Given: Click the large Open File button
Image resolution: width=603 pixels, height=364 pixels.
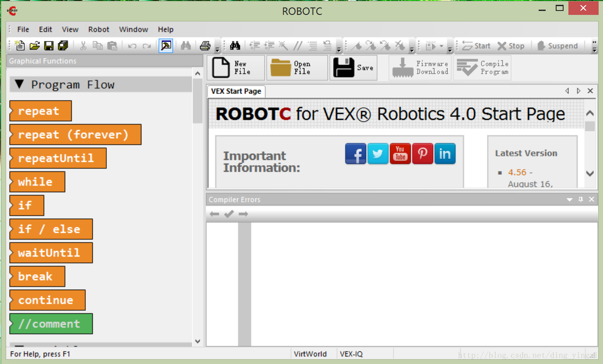Looking at the screenshot, I should click(x=297, y=67).
